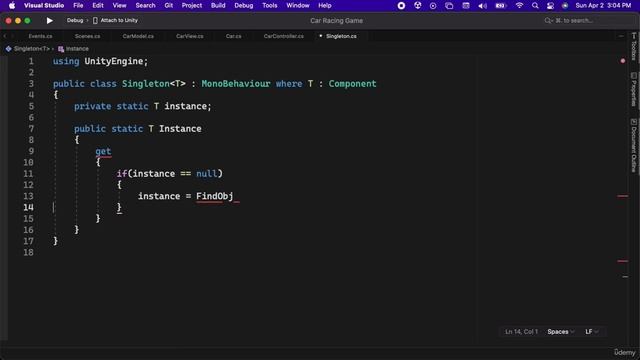Open the Debug configuration dropdown
This screenshot has width=640, height=360.
75,20
